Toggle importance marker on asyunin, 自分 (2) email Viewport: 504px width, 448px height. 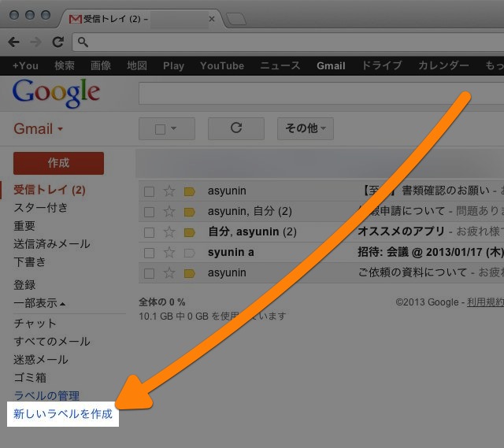pos(190,212)
